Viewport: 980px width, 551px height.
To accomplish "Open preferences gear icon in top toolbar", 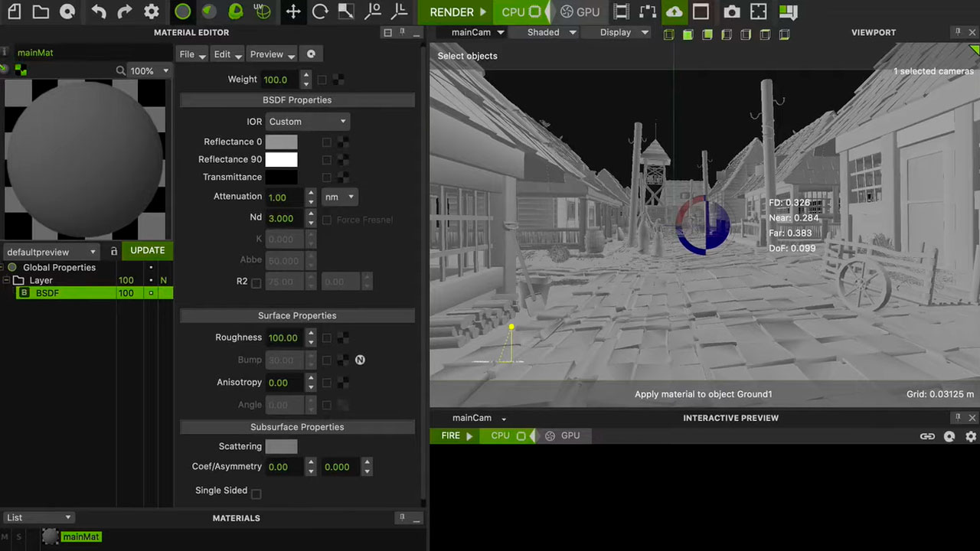I will tap(152, 11).
